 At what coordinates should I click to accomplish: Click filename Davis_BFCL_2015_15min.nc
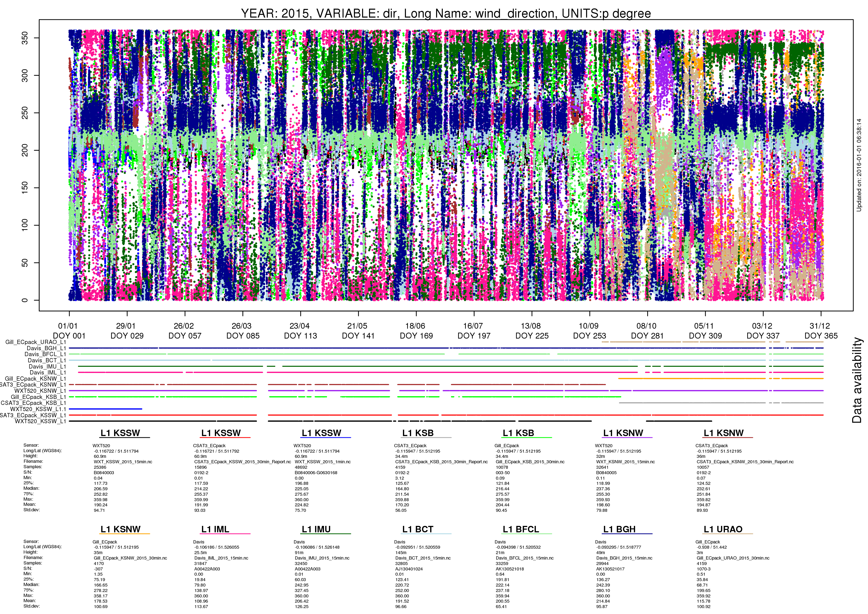525,558
